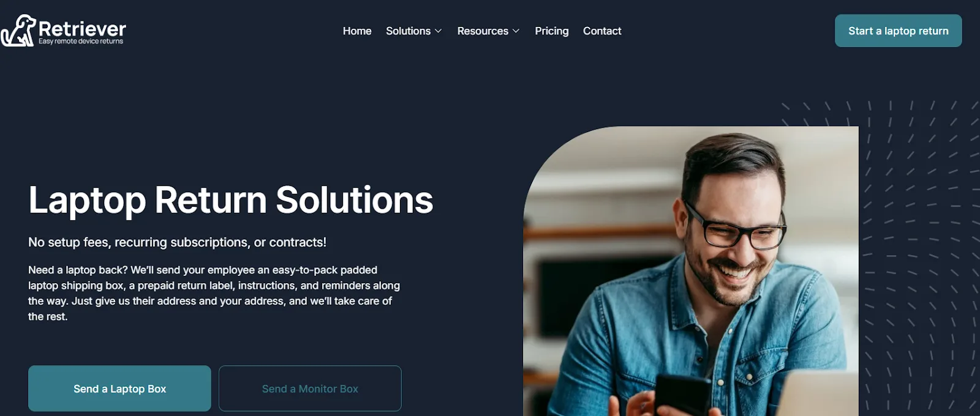Go to the Home page
980x416 pixels.
pos(357,31)
